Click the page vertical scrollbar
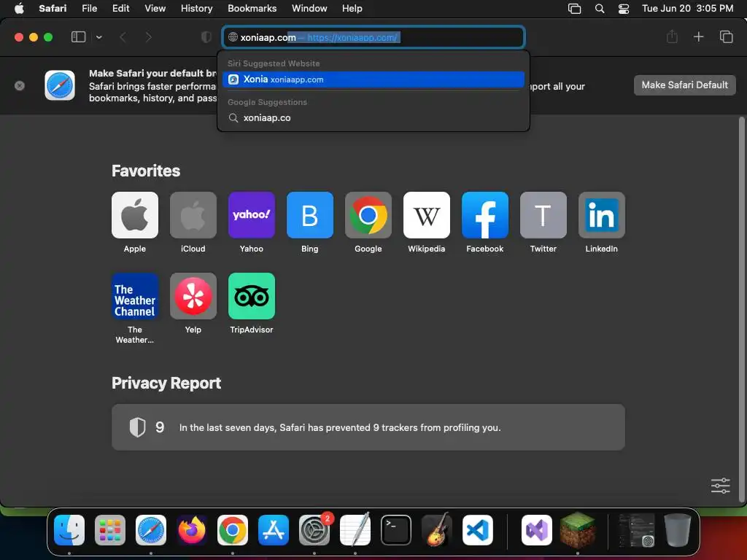This screenshot has width=747, height=560. point(741,309)
